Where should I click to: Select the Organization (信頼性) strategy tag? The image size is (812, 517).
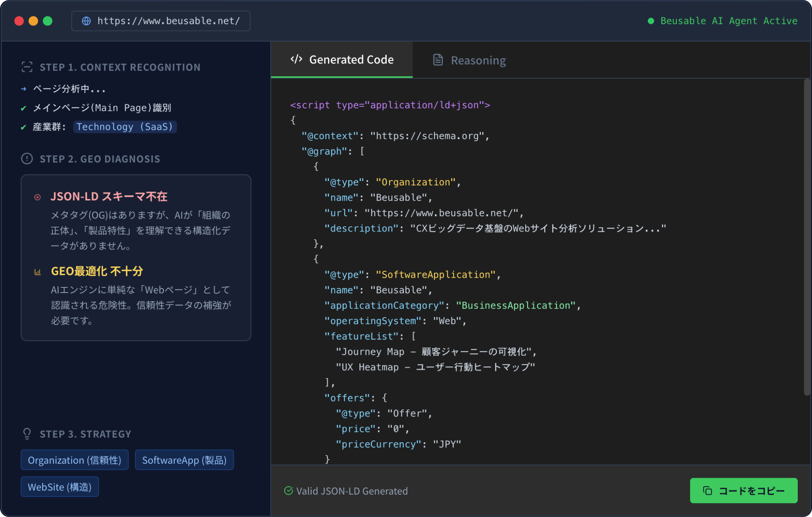click(x=74, y=460)
